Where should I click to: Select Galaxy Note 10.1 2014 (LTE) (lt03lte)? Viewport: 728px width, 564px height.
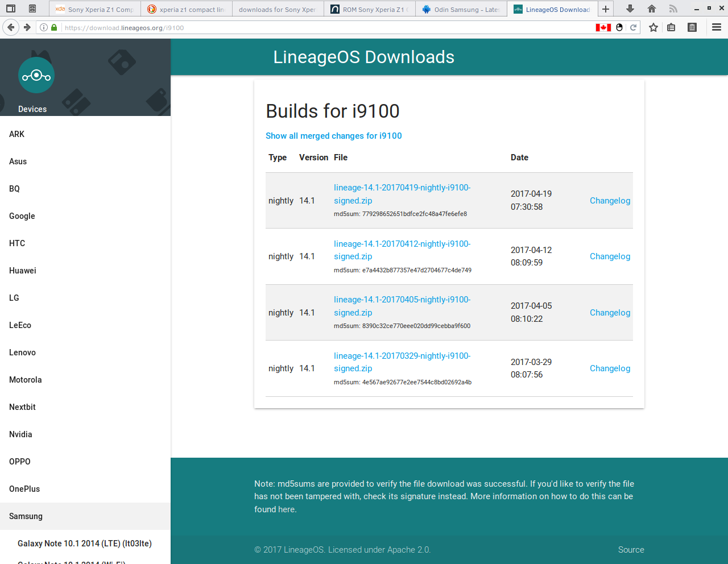85,544
